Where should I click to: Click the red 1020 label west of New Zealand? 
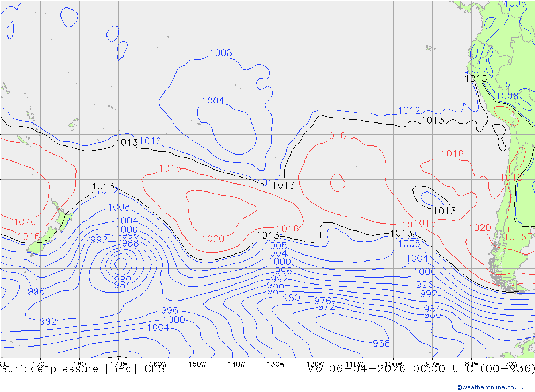point(25,222)
